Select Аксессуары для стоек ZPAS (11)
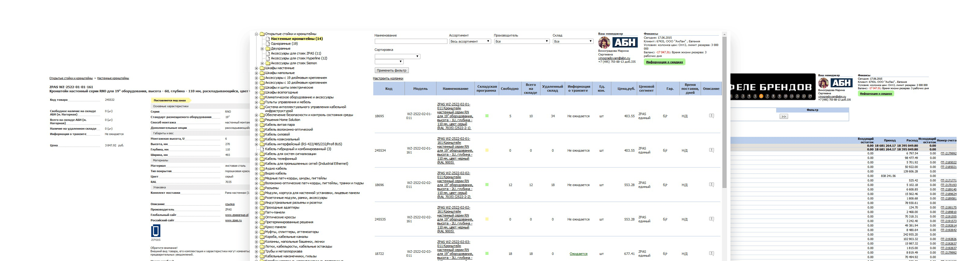The height and width of the screenshot is (261, 980). click(x=296, y=53)
